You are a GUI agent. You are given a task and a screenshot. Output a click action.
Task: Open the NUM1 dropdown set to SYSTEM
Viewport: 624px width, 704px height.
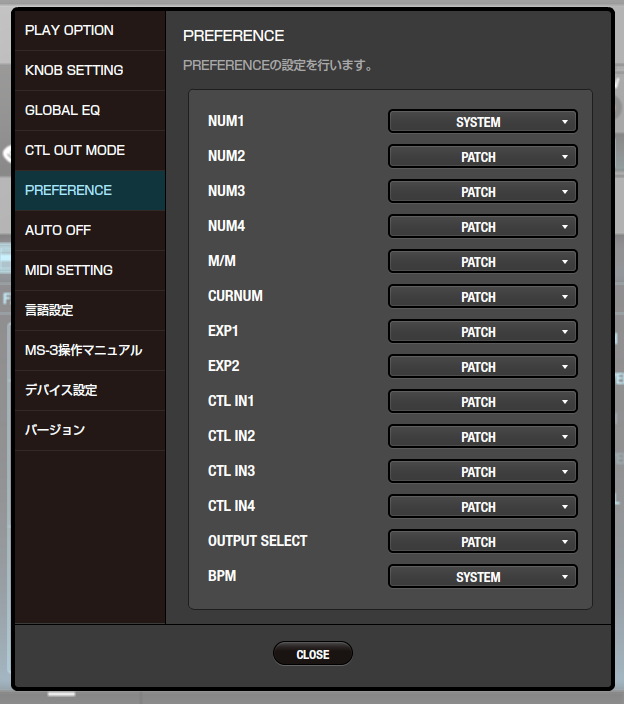tap(482, 122)
